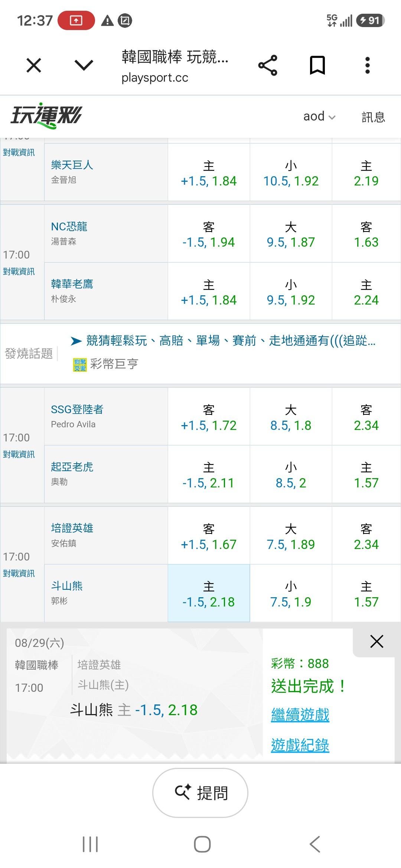This screenshot has height=868, width=401.
Task: Open the three-dot browser menu
Action: [368, 66]
